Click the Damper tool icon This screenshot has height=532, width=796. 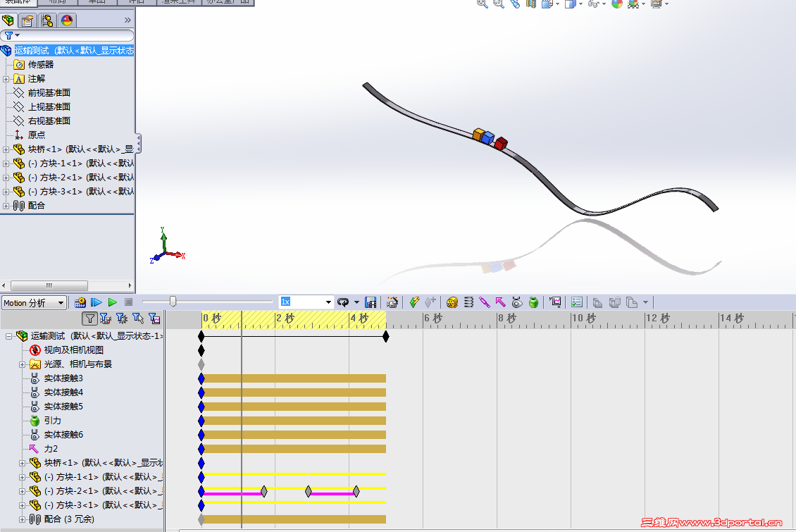485,302
